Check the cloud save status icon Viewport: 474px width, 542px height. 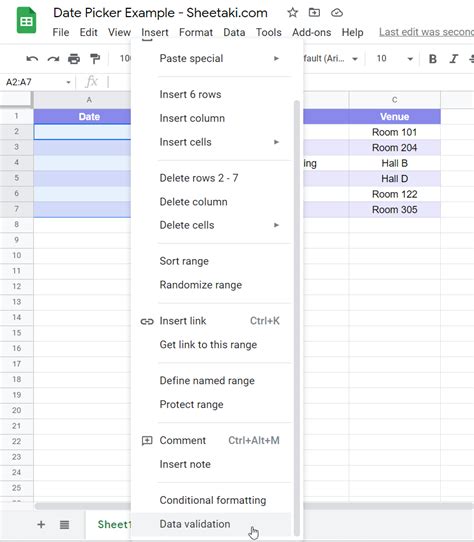click(x=337, y=13)
